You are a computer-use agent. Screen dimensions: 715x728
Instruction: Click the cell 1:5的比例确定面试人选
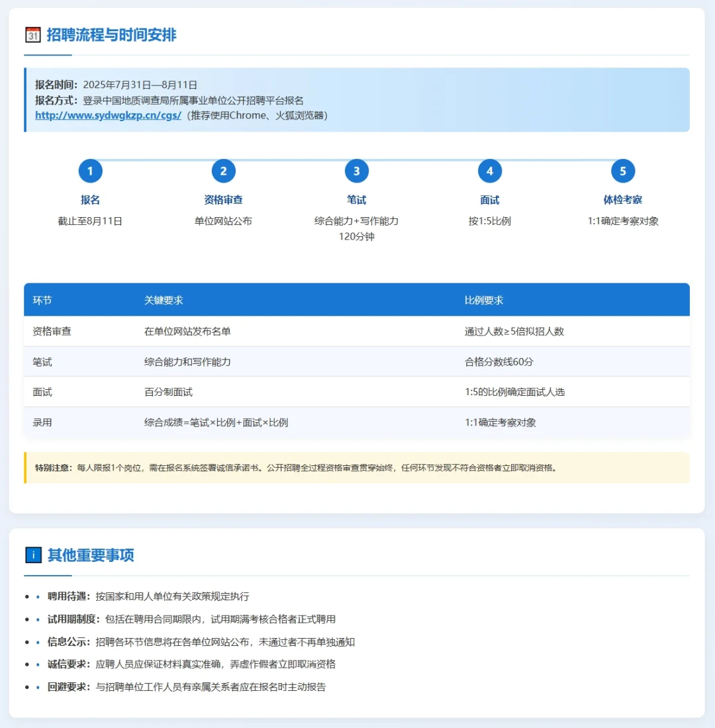click(515, 392)
